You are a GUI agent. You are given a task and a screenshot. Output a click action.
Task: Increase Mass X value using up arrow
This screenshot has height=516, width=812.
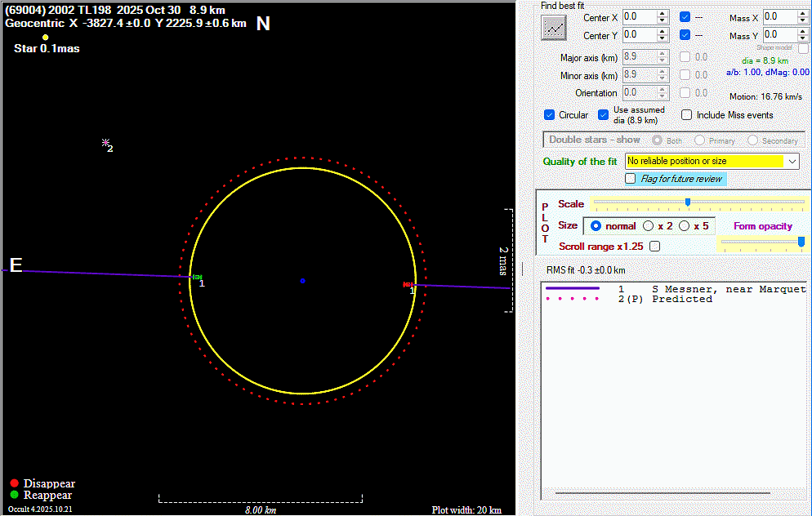tap(804, 14)
